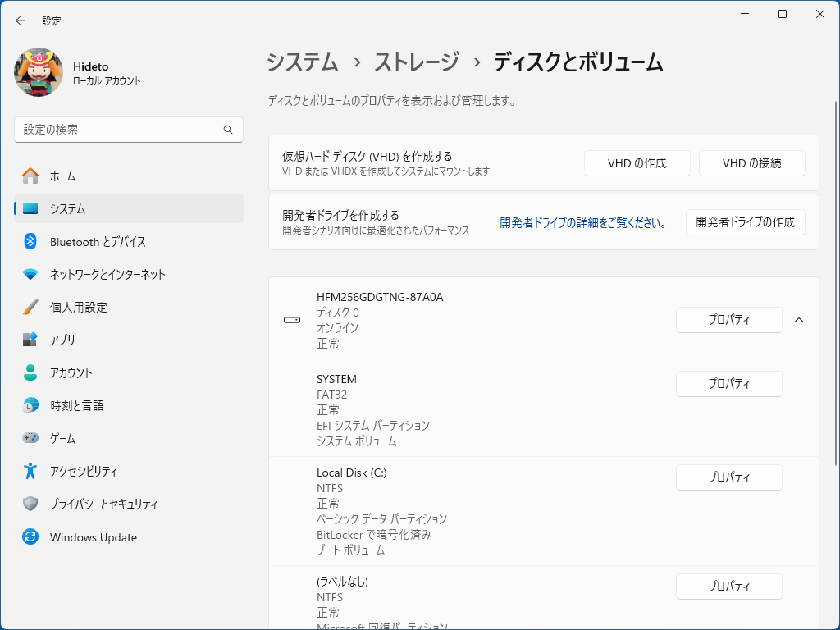Screen dimensions: 840x630
Task: Collapse the HFM256GDGTNG-87A0A disk details
Action: [799, 320]
